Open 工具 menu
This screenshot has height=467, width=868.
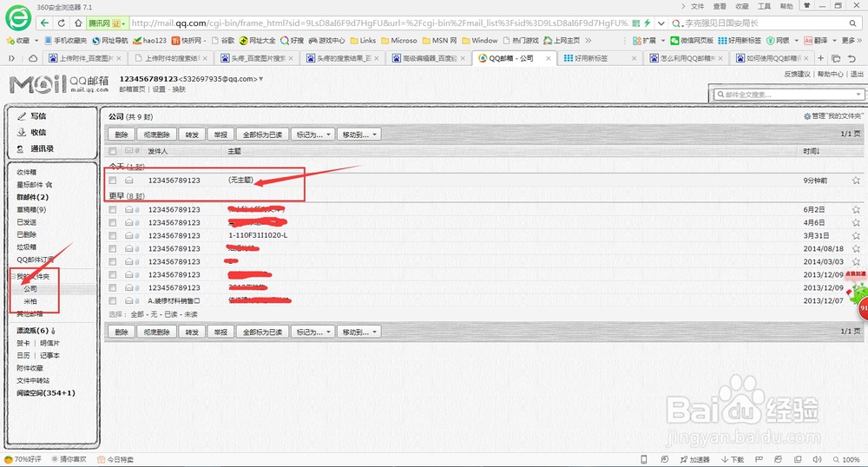coord(764,6)
